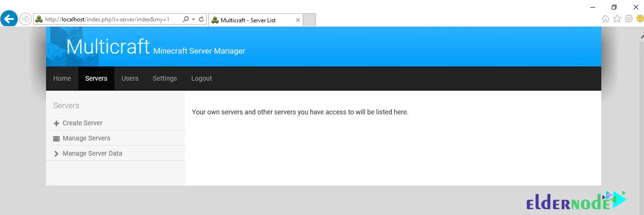Open the Servers menu item
The width and height of the screenshot is (644, 215).
tap(96, 78)
